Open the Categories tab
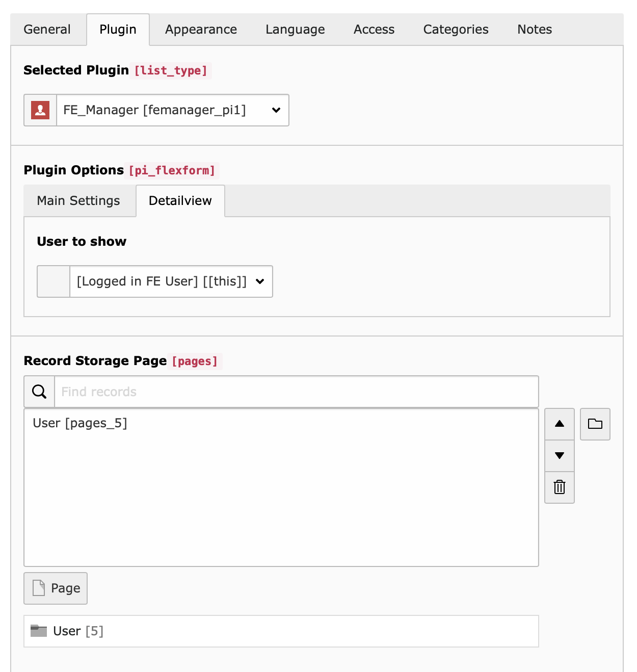 tap(456, 30)
